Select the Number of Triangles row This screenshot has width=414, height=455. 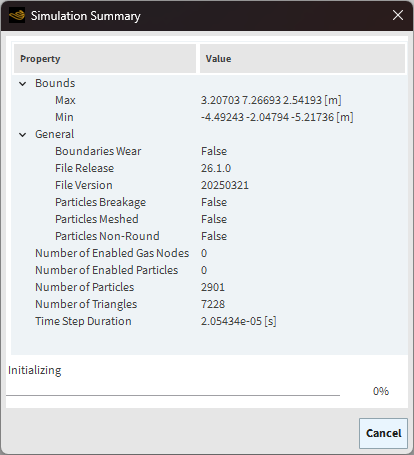[209, 304]
